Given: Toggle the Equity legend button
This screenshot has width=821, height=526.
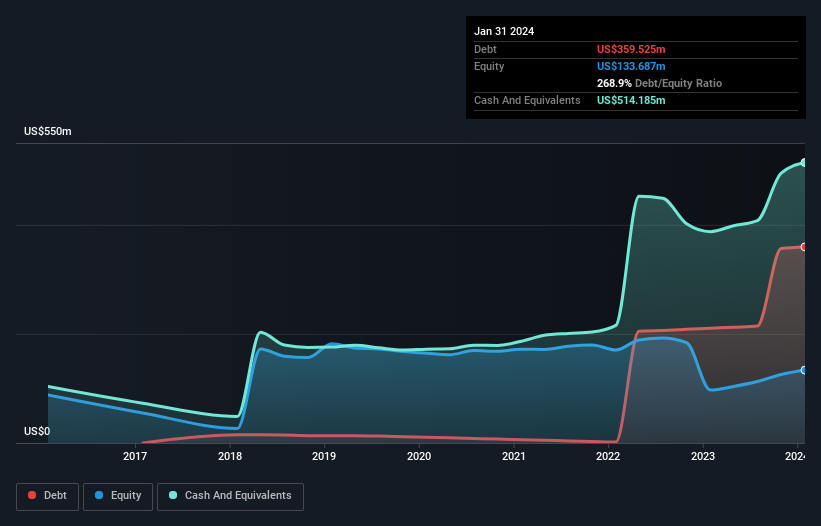Looking at the screenshot, I should tap(118, 496).
